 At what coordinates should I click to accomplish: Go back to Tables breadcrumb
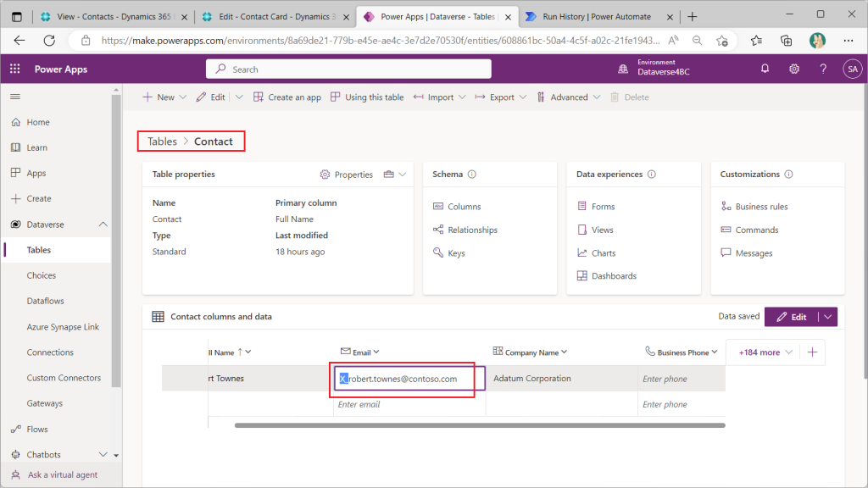pos(162,141)
